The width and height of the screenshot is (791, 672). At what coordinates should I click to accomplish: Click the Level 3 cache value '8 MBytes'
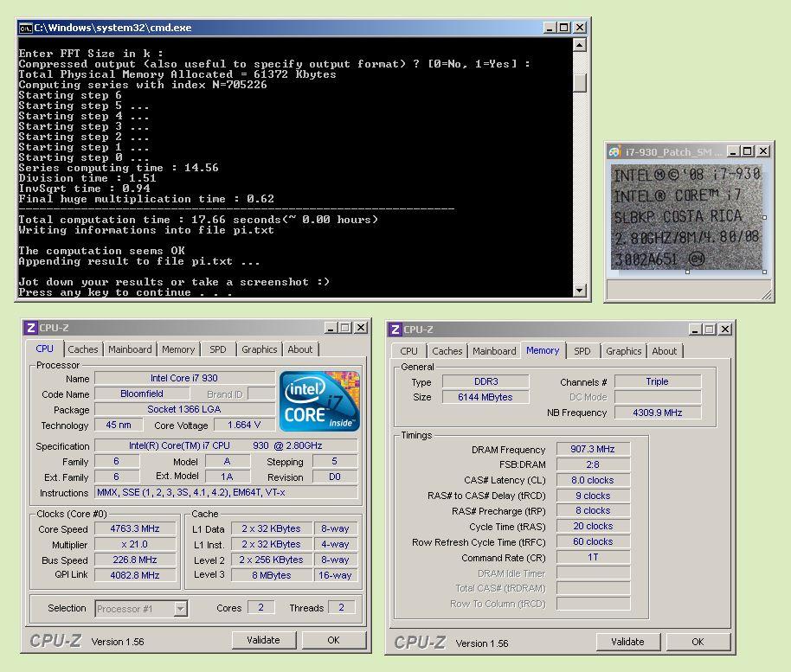coord(272,575)
